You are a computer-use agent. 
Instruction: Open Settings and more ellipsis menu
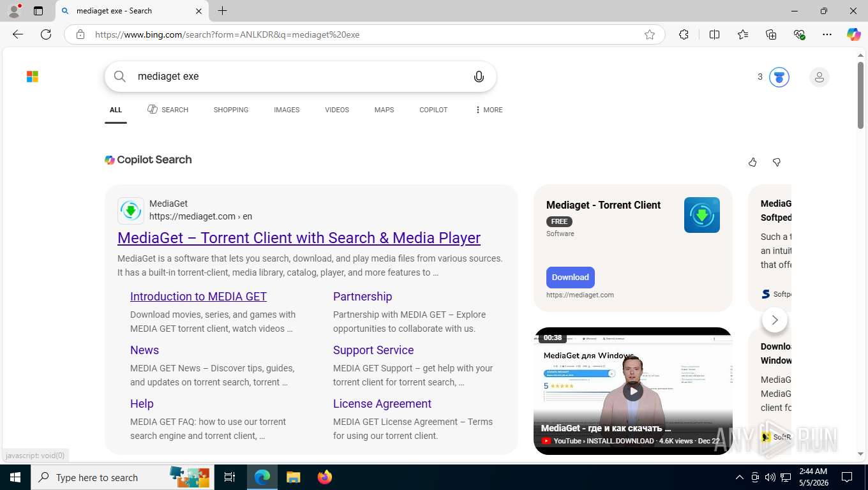pos(827,34)
